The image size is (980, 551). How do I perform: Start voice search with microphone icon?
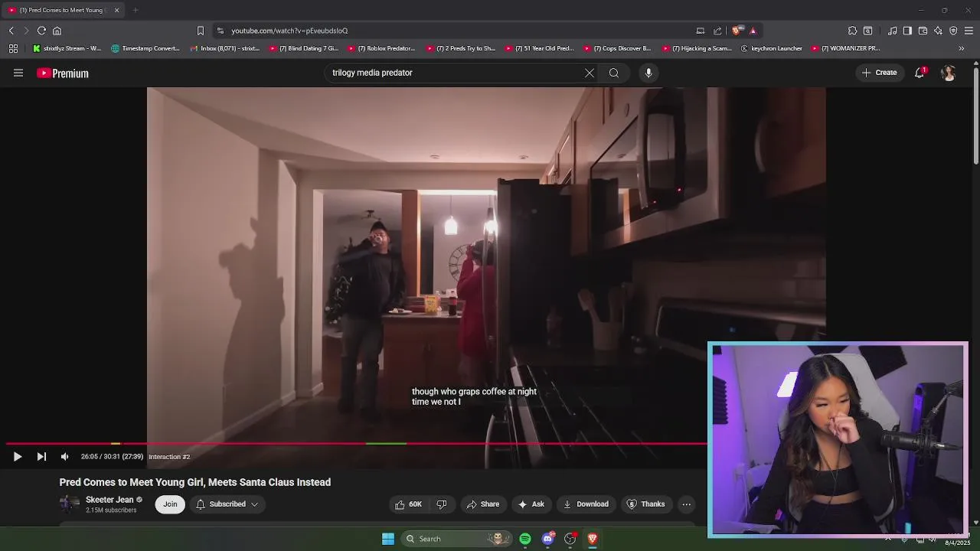coord(648,73)
